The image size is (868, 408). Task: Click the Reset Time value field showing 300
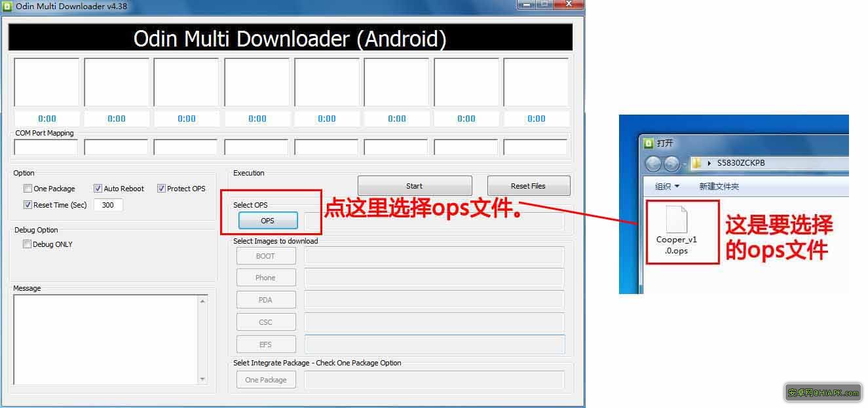pos(108,205)
